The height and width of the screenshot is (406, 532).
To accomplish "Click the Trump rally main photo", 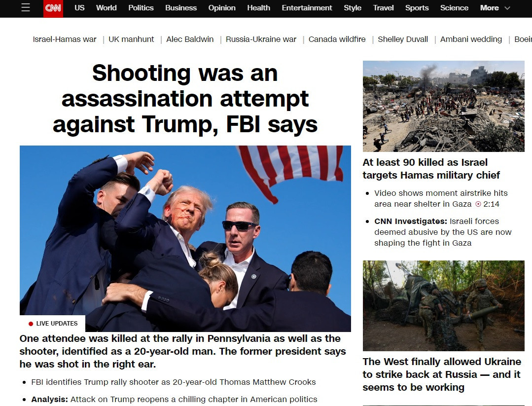I will tap(185, 239).
